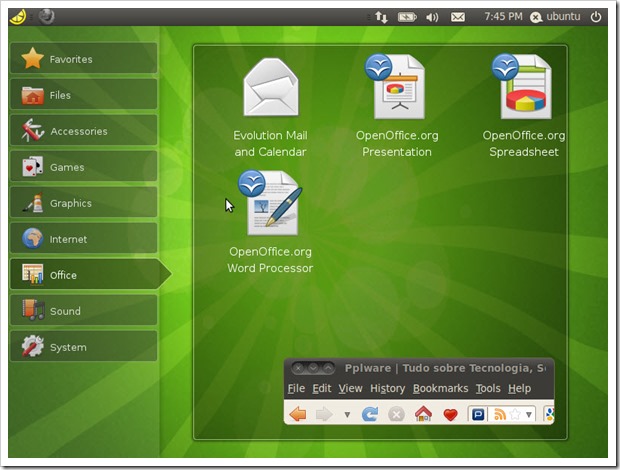Open the Graphics category
Image resolution: width=620 pixels, height=470 pixels.
tap(83, 203)
